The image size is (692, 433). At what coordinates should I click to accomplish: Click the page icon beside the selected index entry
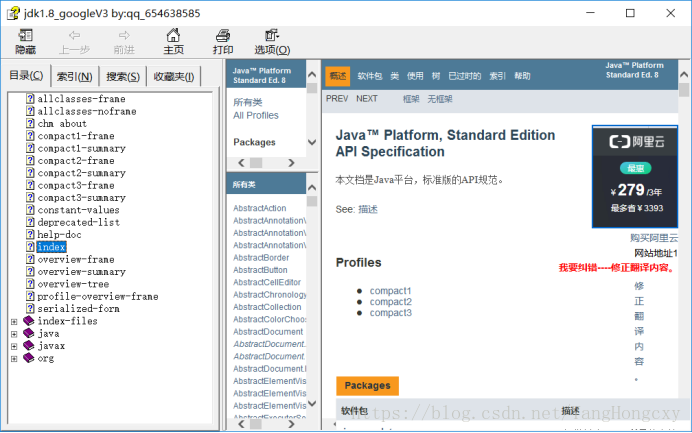[30, 247]
